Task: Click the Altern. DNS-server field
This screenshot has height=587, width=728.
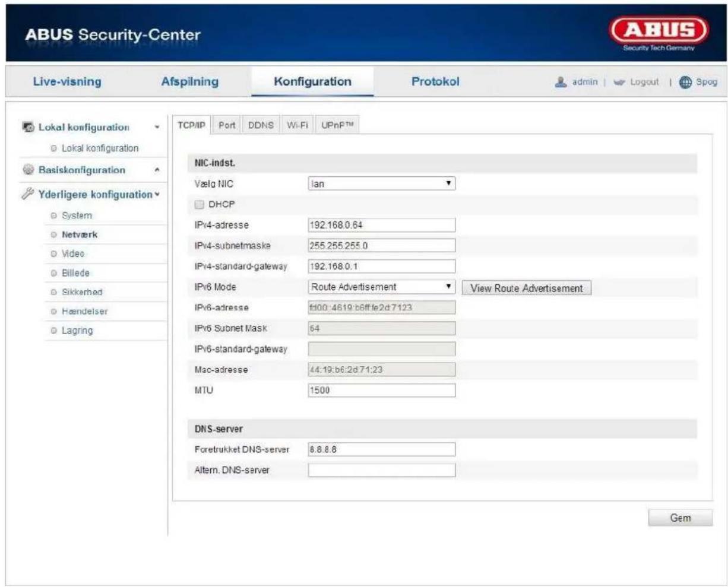Action: pyautogui.click(x=382, y=470)
